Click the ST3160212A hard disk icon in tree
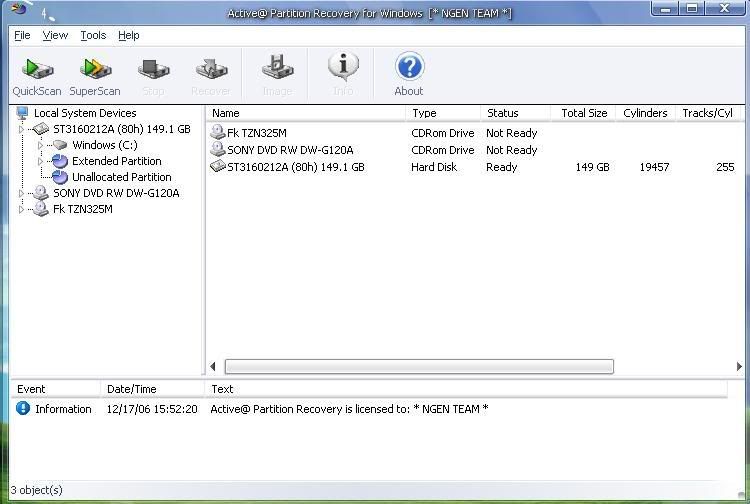The width and height of the screenshot is (750, 504). (41, 129)
